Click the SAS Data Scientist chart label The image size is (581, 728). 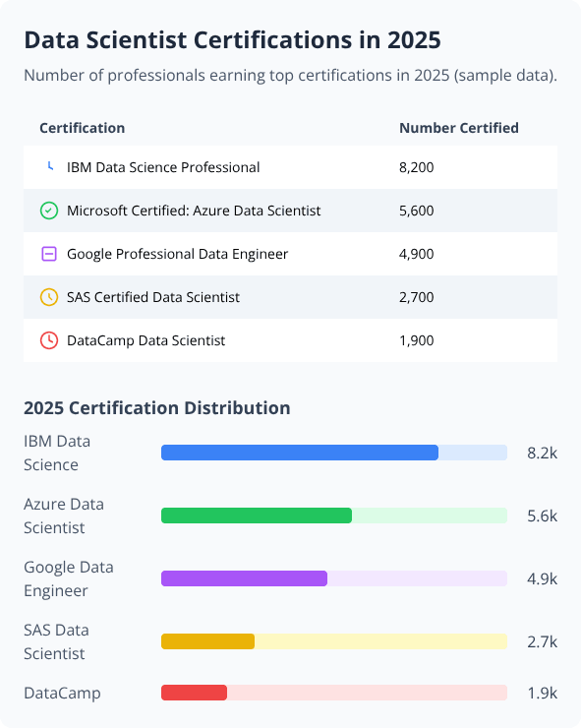pos(56,641)
